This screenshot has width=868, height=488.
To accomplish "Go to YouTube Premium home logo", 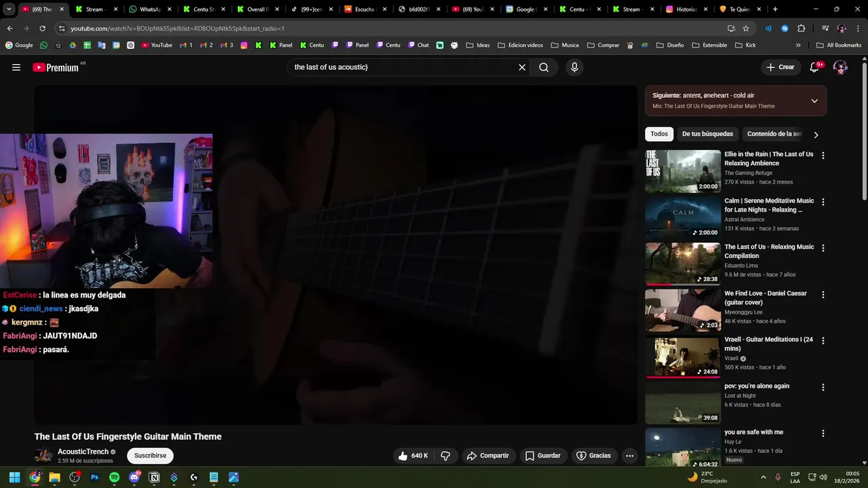I will pyautogui.click(x=56, y=67).
